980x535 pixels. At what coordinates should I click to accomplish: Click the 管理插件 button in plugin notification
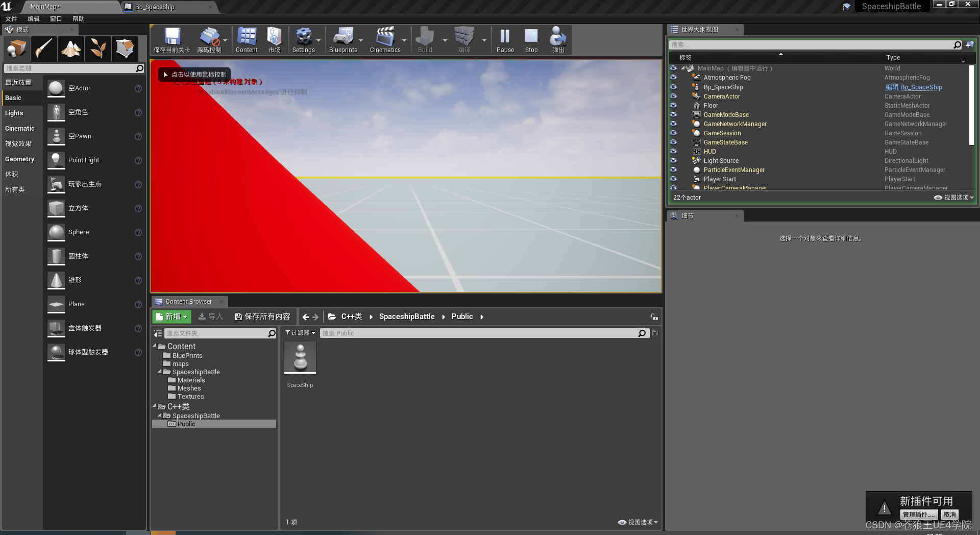click(919, 514)
